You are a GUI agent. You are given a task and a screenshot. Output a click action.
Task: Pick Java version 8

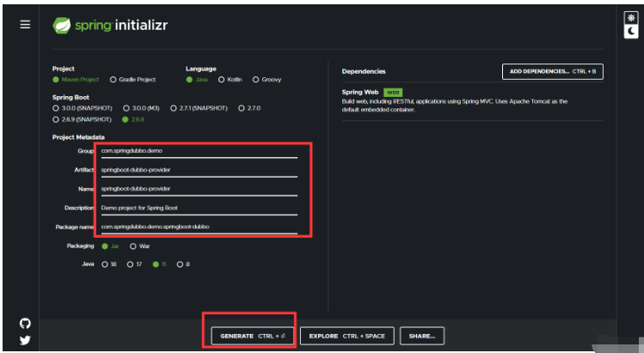183,265
